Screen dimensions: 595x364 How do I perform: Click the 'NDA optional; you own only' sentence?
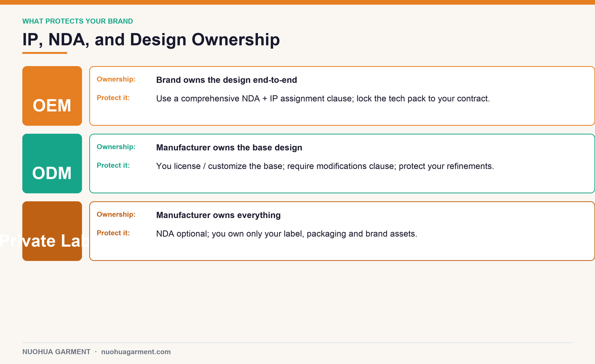pos(287,234)
